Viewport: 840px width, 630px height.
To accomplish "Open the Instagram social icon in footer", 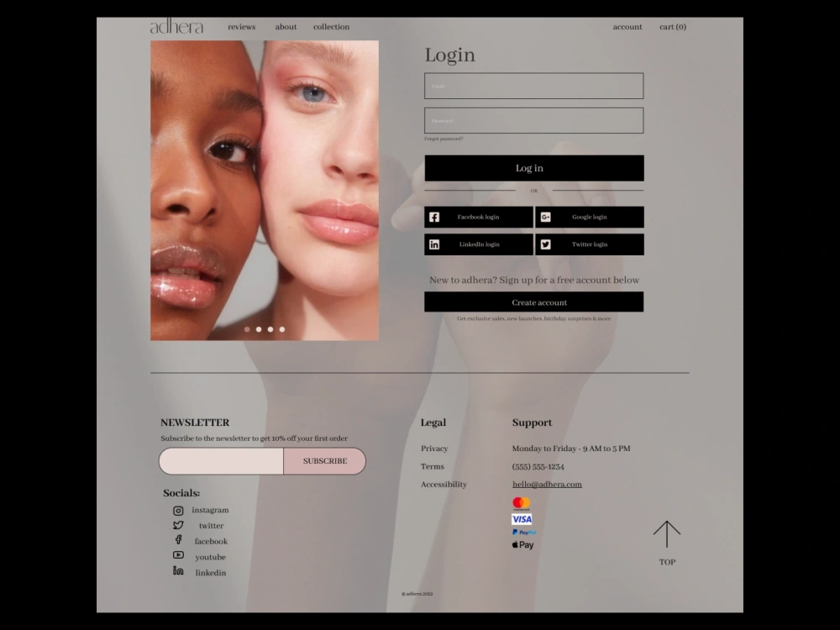I will click(x=179, y=510).
